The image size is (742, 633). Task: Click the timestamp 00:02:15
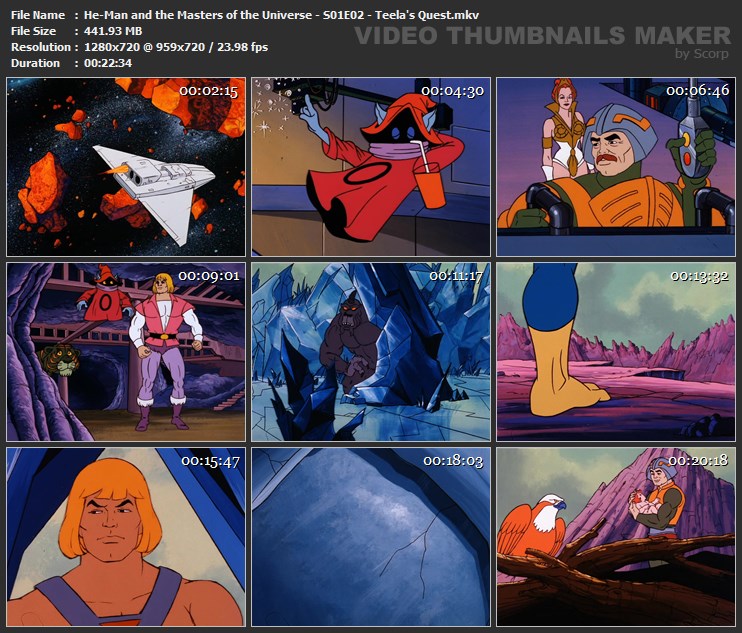click(x=208, y=91)
